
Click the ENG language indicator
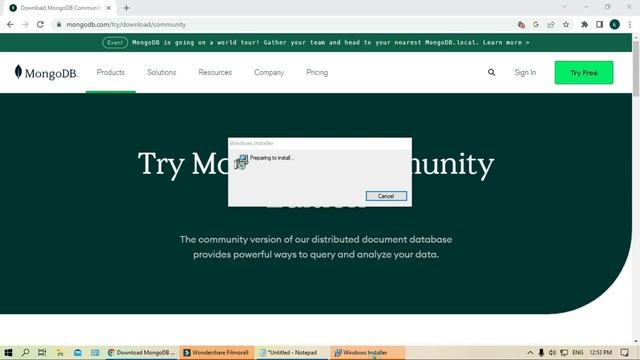(578, 352)
